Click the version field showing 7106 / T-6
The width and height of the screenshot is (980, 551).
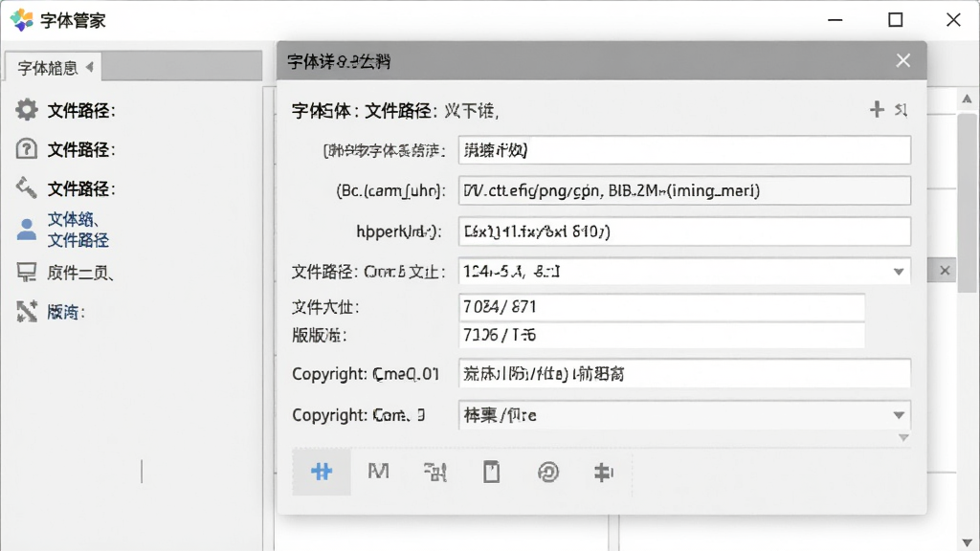click(662, 336)
